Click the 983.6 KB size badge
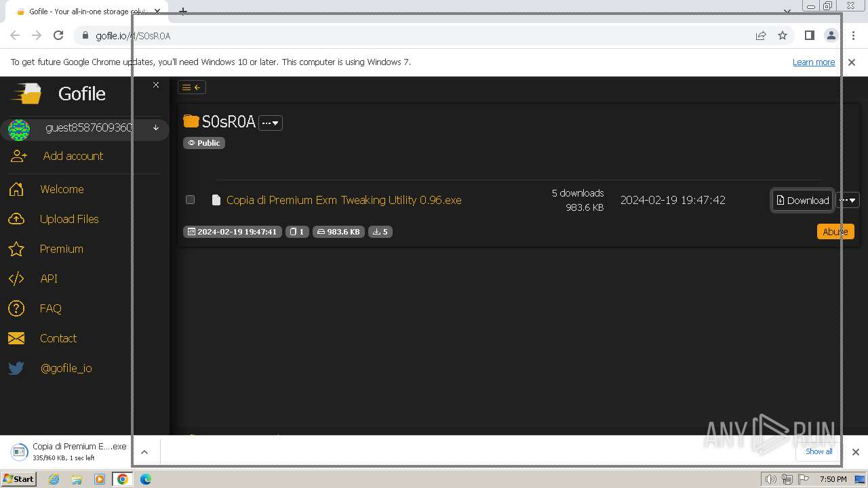The height and width of the screenshot is (488, 868). [x=338, y=232]
